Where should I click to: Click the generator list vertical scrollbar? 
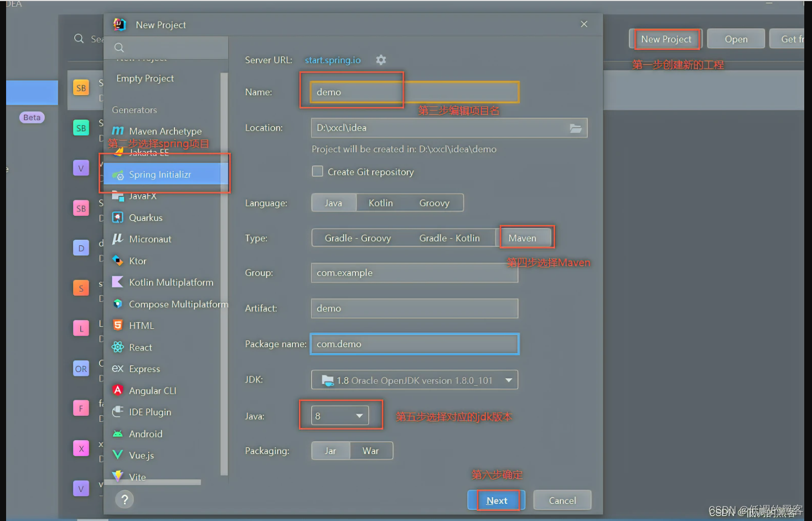click(224, 274)
